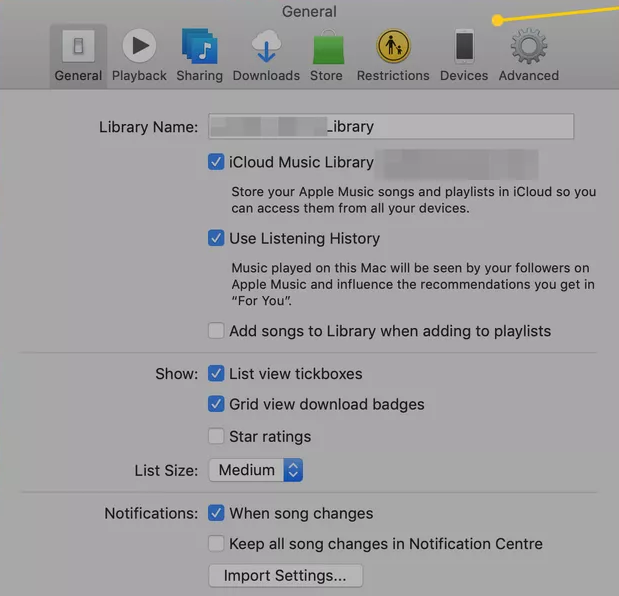Image resolution: width=619 pixels, height=596 pixels.
Task: Click the List Size label
Action: tap(166, 470)
